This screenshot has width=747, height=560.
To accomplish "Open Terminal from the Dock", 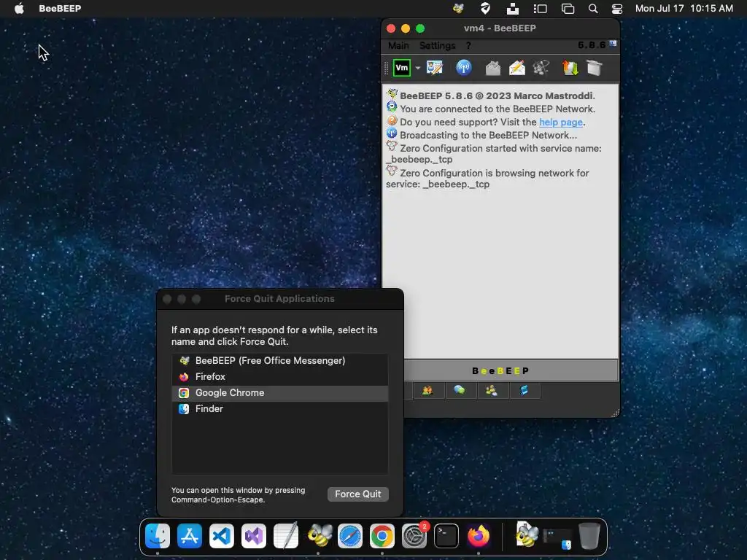I will (446, 536).
